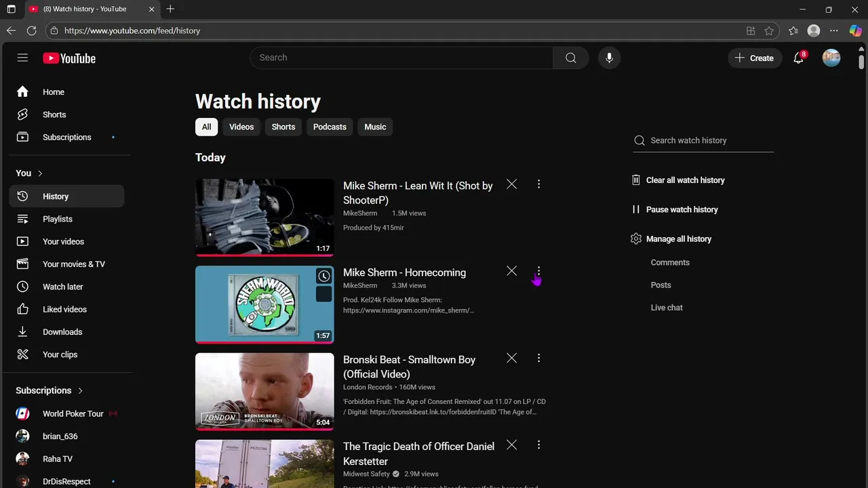
Task: Select the All filter chip
Action: click(x=206, y=127)
